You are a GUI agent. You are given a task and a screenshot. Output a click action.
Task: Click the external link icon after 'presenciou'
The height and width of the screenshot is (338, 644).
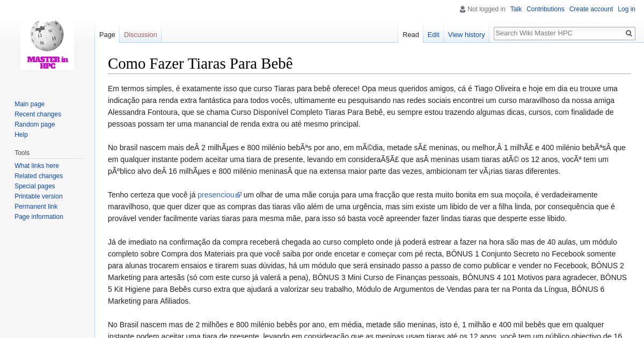pyautogui.click(x=239, y=195)
